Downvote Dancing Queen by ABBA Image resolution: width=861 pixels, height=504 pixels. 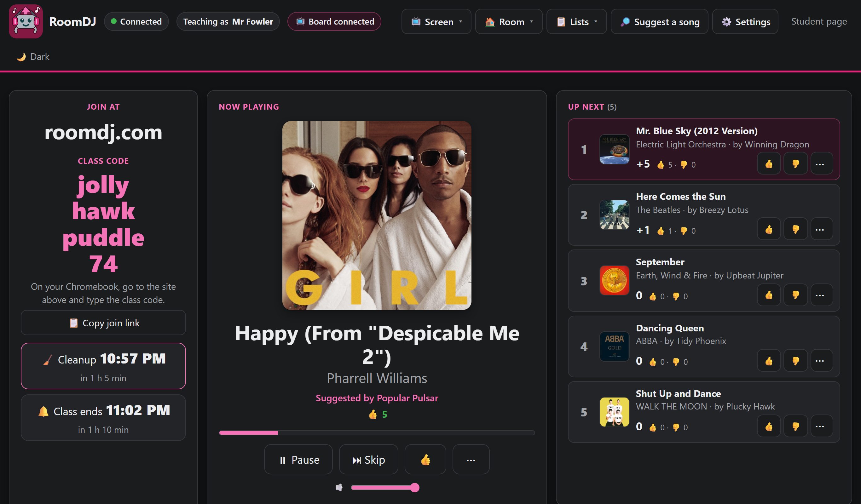(x=795, y=361)
